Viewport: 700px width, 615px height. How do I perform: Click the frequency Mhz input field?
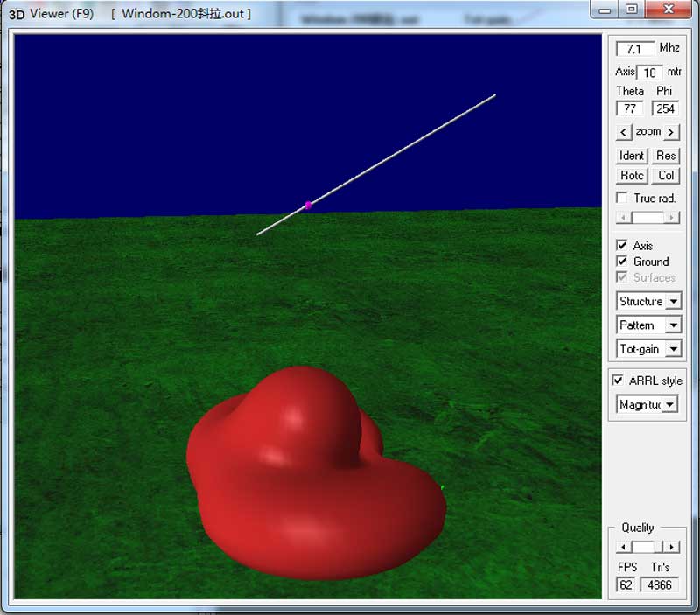635,49
